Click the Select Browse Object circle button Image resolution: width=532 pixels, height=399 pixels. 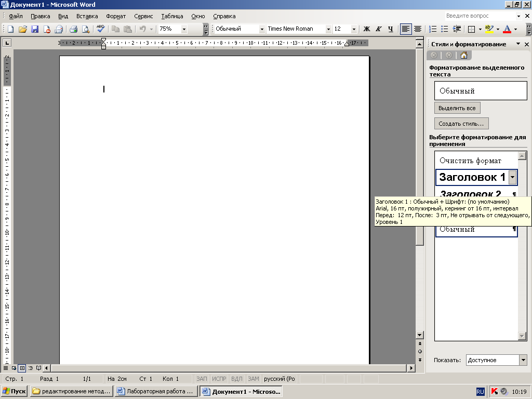pos(420,352)
